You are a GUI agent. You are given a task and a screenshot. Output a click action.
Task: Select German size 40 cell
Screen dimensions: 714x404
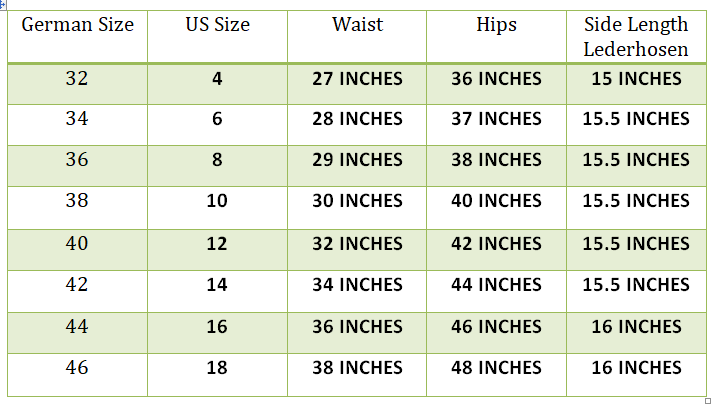tap(77, 243)
